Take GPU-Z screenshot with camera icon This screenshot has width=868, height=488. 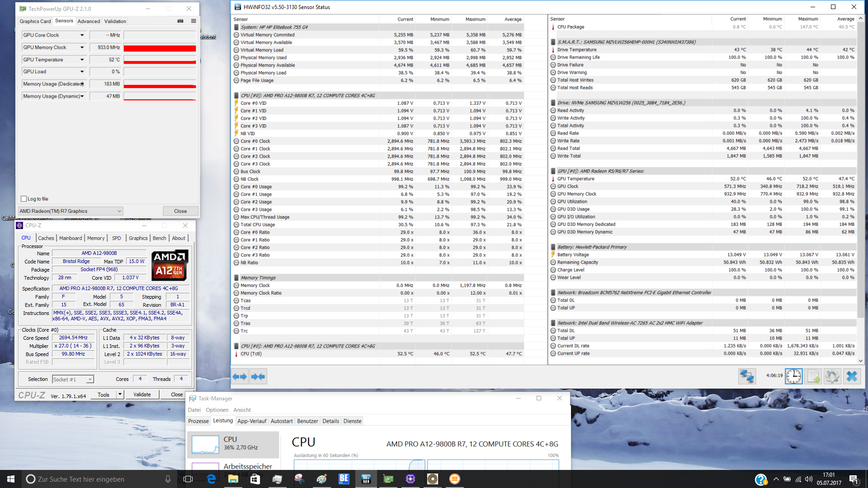(x=180, y=21)
